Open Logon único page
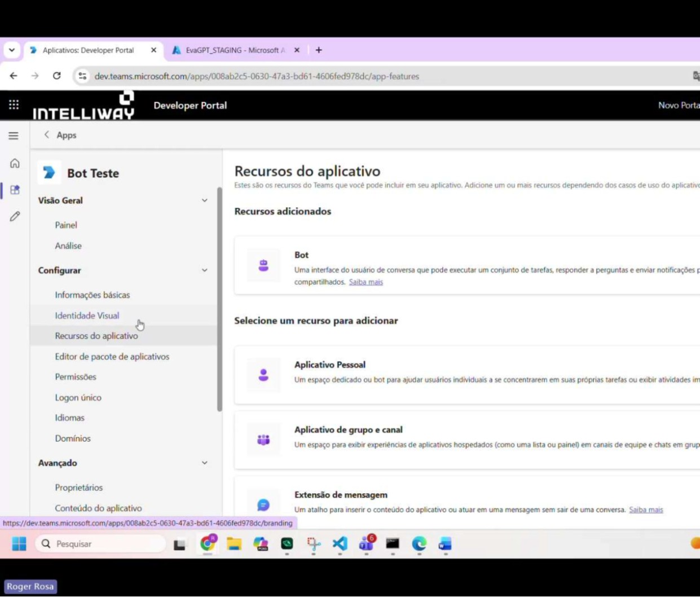 [78, 398]
